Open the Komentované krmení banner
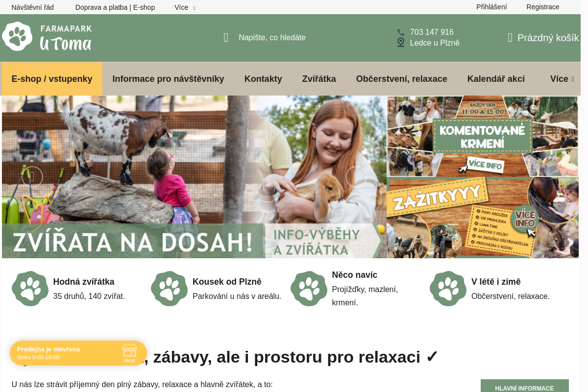This screenshot has height=392, width=588. click(x=483, y=136)
